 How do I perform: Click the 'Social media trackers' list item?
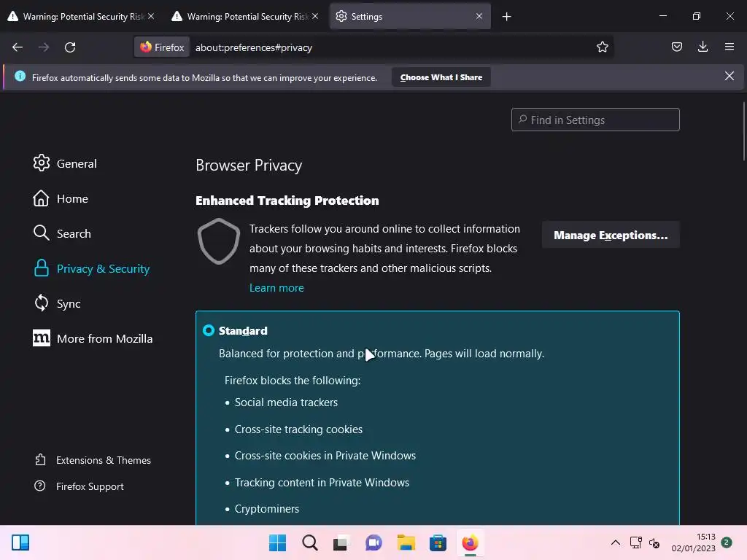tap(286, 402)
